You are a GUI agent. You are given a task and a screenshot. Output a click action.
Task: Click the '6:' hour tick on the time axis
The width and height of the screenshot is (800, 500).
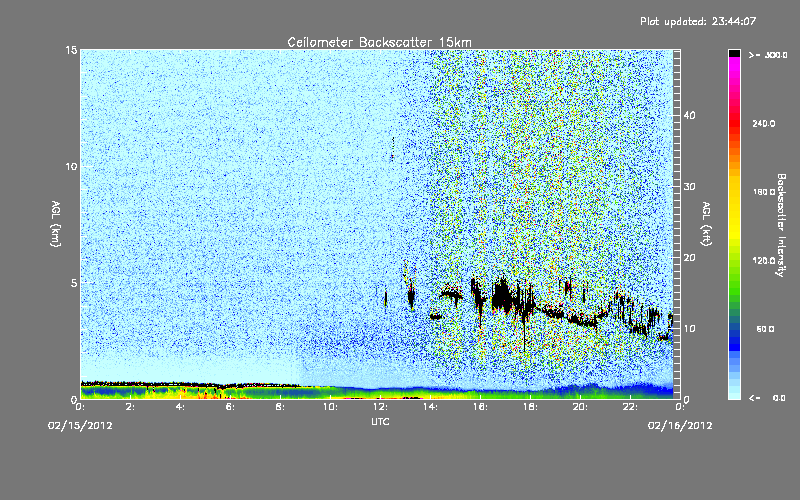(230, 407)
